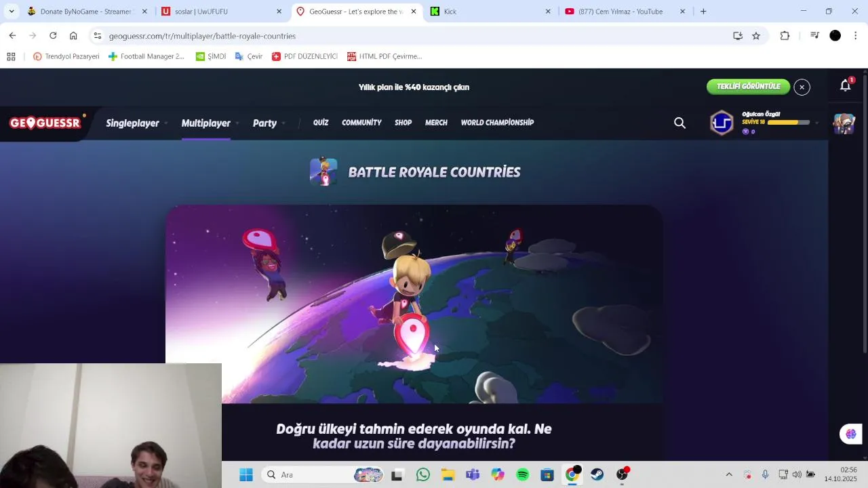
Task: Open the user avatar in top right
Action: pos(844,123)
